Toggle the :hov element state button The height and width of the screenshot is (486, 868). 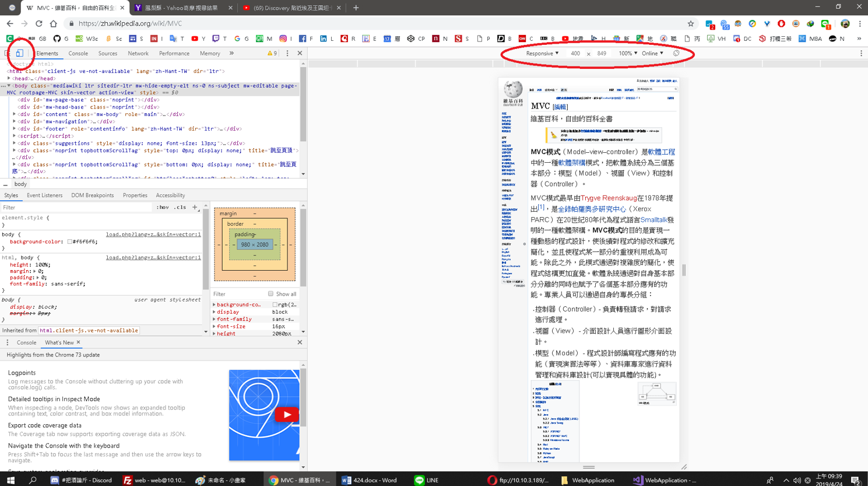[x=163, y=207]
